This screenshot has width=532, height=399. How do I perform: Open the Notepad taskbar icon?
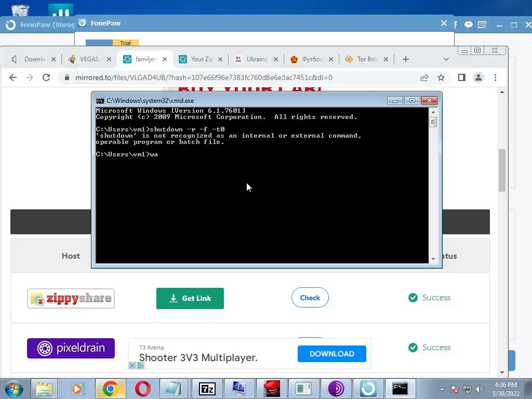pos(175,389)
